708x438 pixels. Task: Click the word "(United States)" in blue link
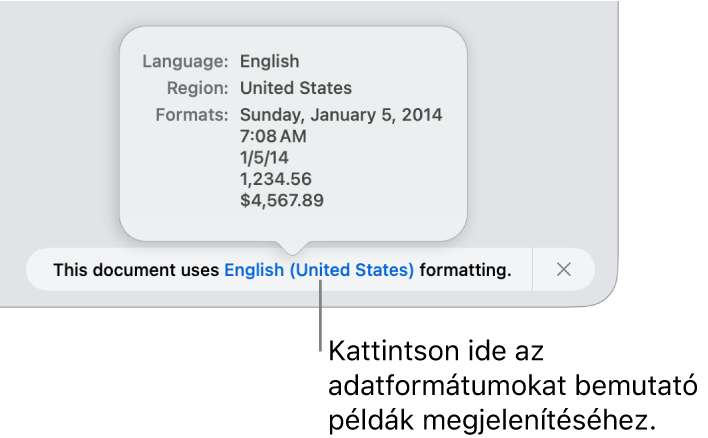click(352, 270)
